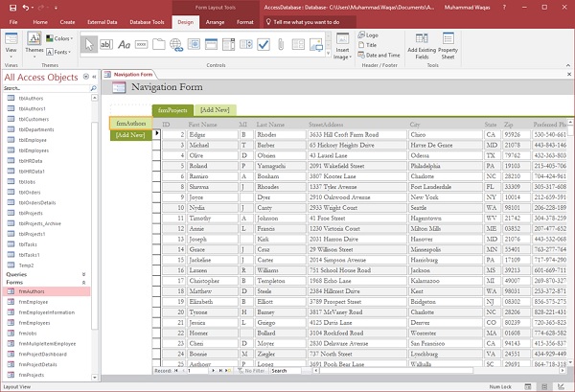Open the tblCustomers table in the pane

(x=34, y=119)
